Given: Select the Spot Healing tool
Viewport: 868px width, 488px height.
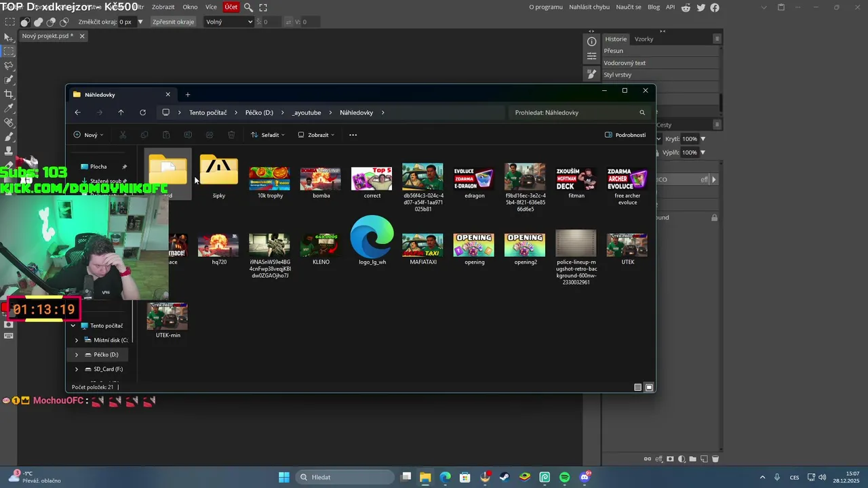Looking at the screenshot, I should pyautogui.click(x=9, y=122).
